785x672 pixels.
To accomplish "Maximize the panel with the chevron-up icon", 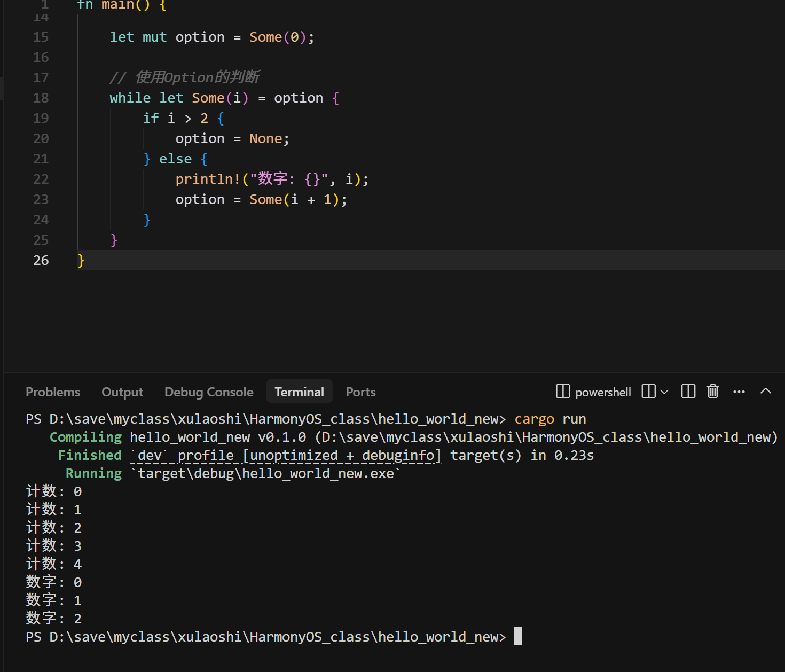I will point(766,391).
